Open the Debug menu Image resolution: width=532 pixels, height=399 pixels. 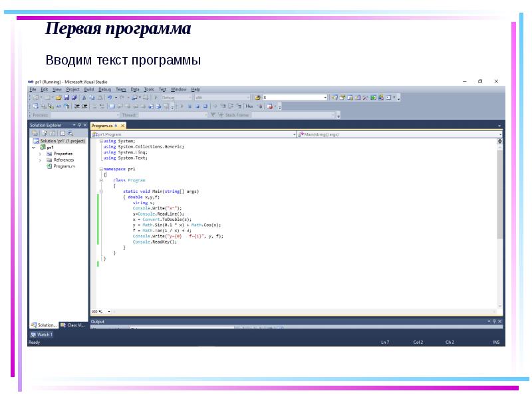(x=104, y=89)
